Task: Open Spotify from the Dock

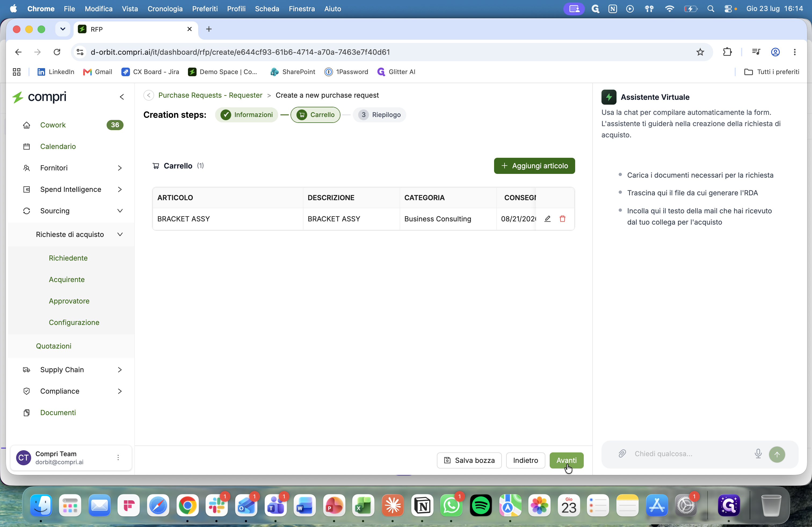Action: click(x=481, y=505)
